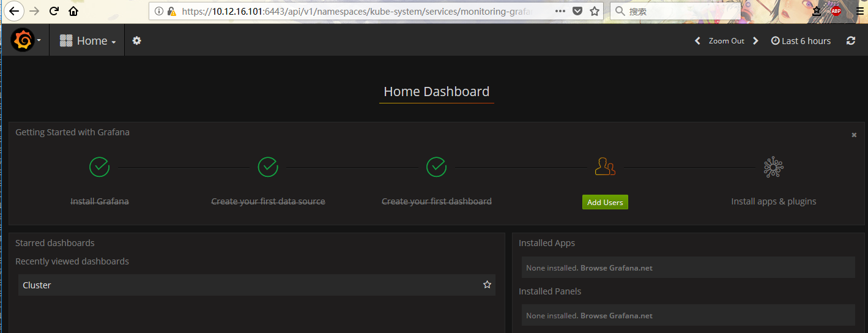Open Install apps & plugins link
This screenshot has height=333, width=868.
(773, 201)
